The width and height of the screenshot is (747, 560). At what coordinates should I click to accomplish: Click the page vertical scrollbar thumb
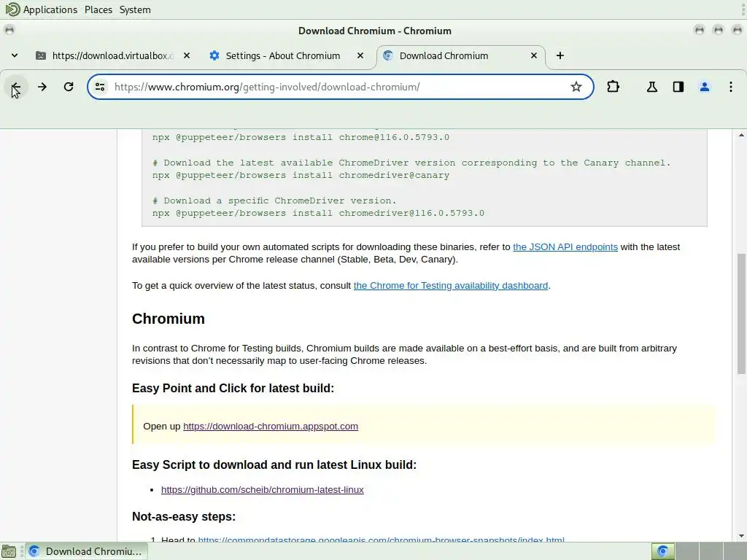click(741, 314)
